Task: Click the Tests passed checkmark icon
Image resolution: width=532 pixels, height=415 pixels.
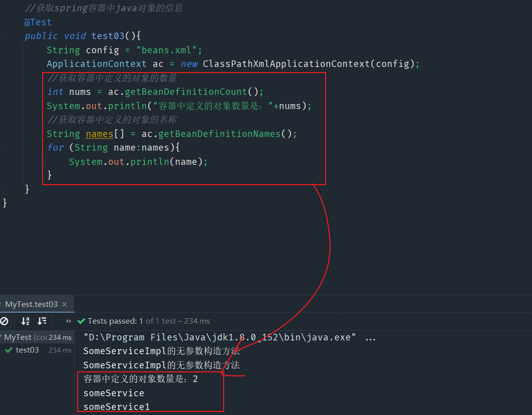Action: (x=81, y=321)
